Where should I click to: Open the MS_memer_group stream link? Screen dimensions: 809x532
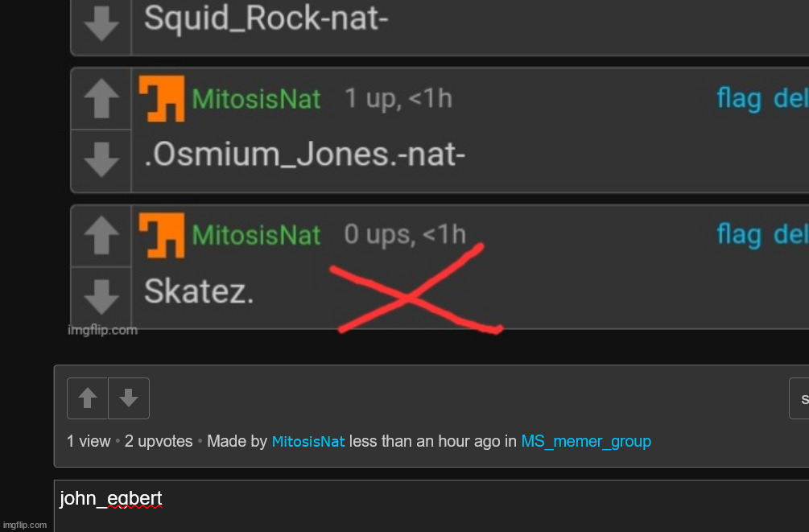pos(586,442)
